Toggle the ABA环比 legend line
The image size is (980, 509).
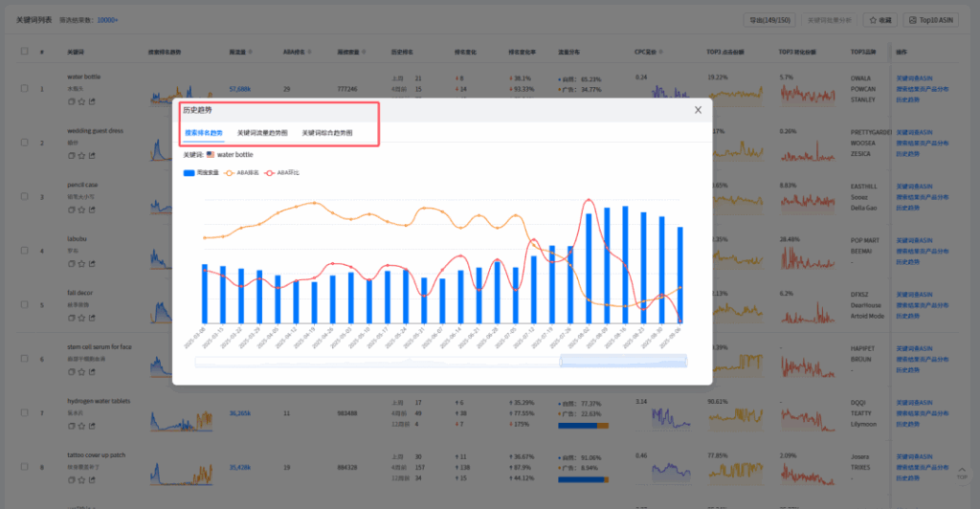282,173
